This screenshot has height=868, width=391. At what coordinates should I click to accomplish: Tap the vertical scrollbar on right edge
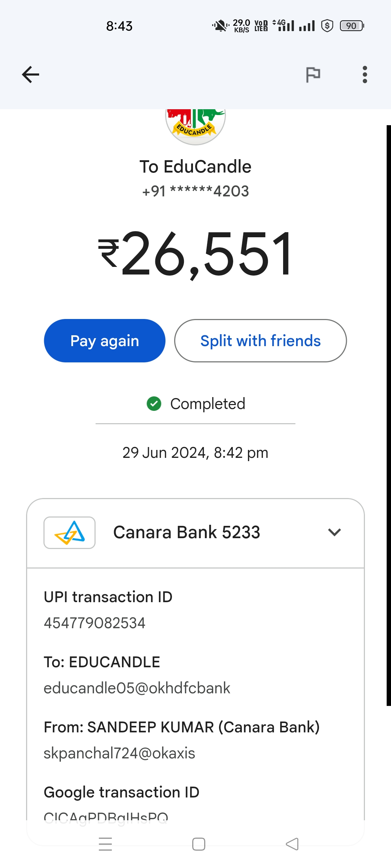coord(388,415)
